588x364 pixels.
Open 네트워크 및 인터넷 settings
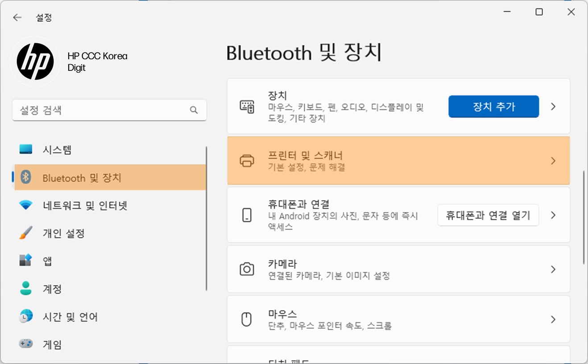(85, 205)
